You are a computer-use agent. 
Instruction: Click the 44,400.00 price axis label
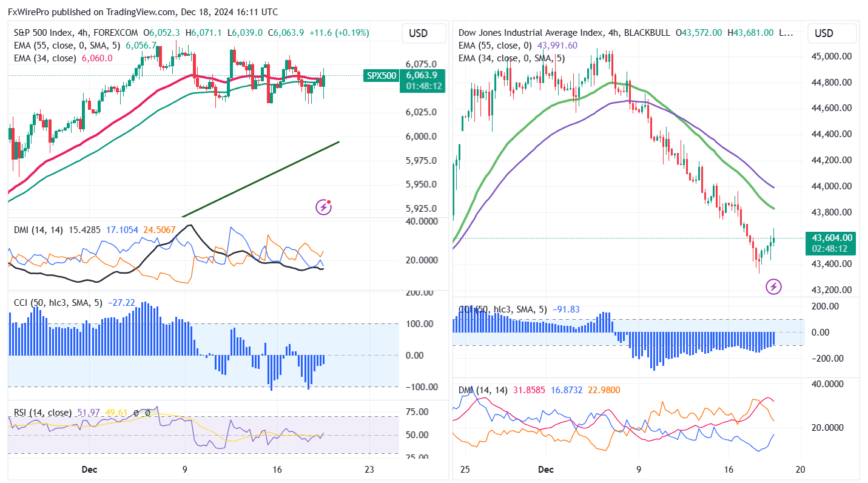point(831,134)
